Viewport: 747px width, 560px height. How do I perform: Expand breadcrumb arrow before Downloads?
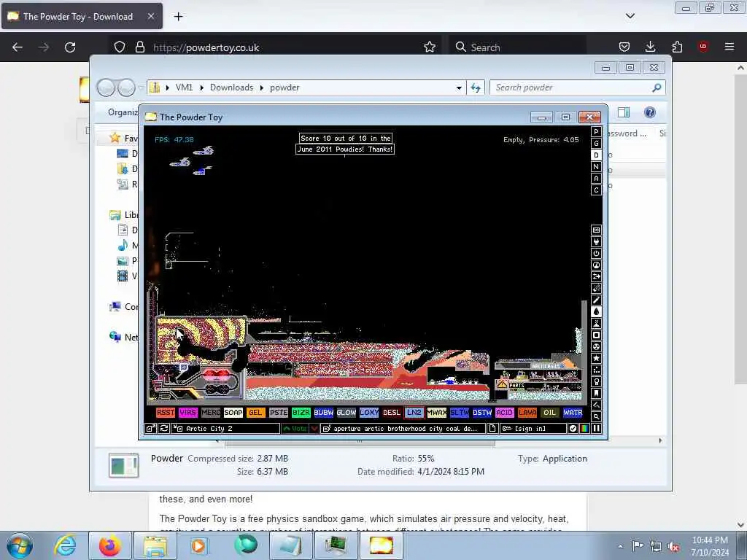(202, 87)
